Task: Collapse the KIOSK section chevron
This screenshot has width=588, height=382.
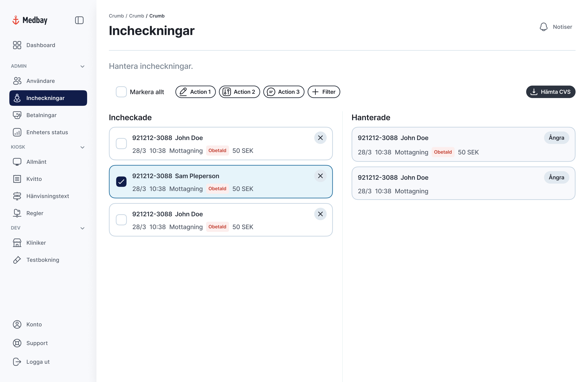Action: tap(82, 147)
